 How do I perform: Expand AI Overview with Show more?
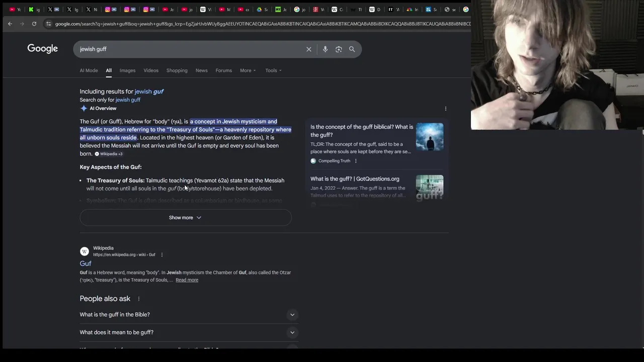185,218
